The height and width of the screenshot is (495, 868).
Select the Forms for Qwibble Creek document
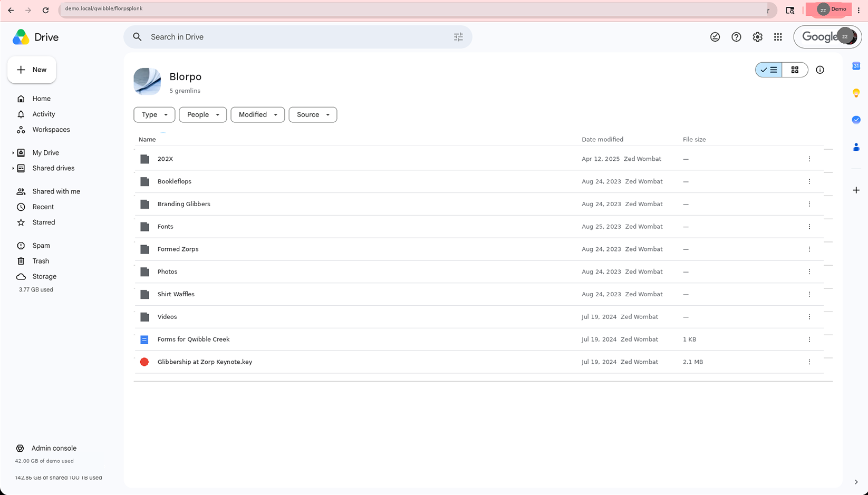pos(479,339)
